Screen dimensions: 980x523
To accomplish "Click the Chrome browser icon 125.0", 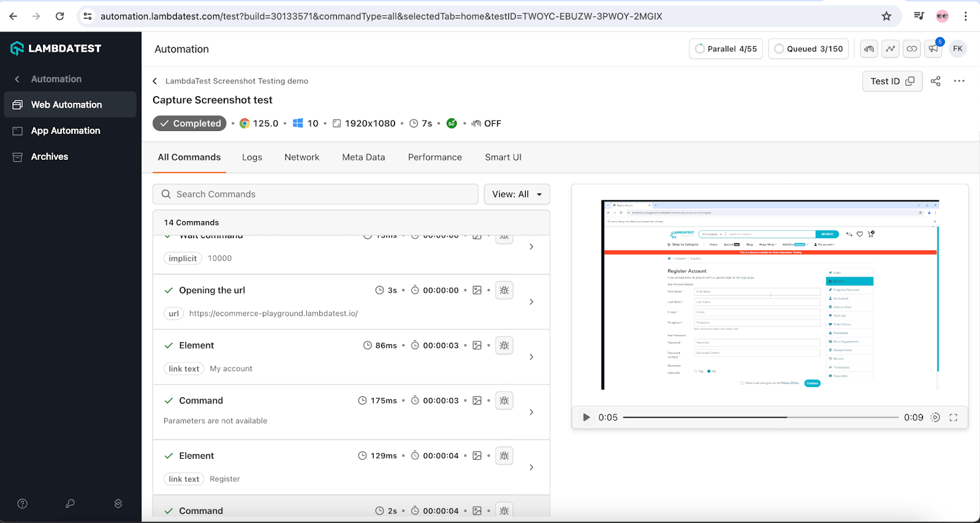I will pyautogui.click(x=244, y=123).
